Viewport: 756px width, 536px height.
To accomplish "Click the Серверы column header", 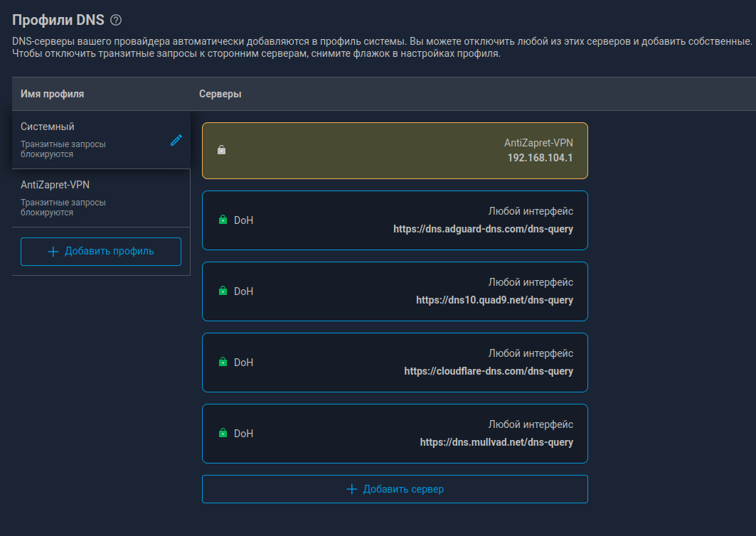I will tap(220, 94).
